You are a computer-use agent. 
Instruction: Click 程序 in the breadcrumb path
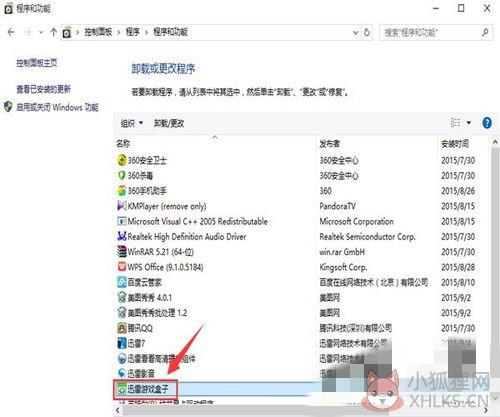(x=132, y=32)
